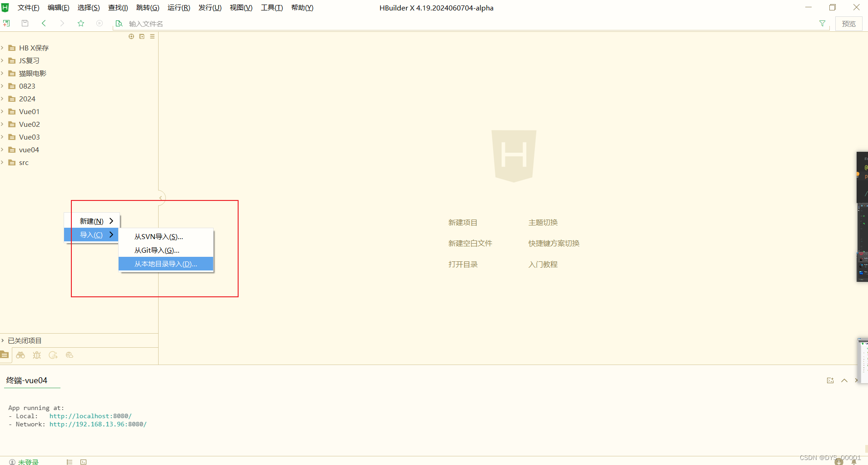Screen dimensions: 868x465
Task: Open the http://localhost:8080/ link in the terminal
Action: tap(90, 415)
